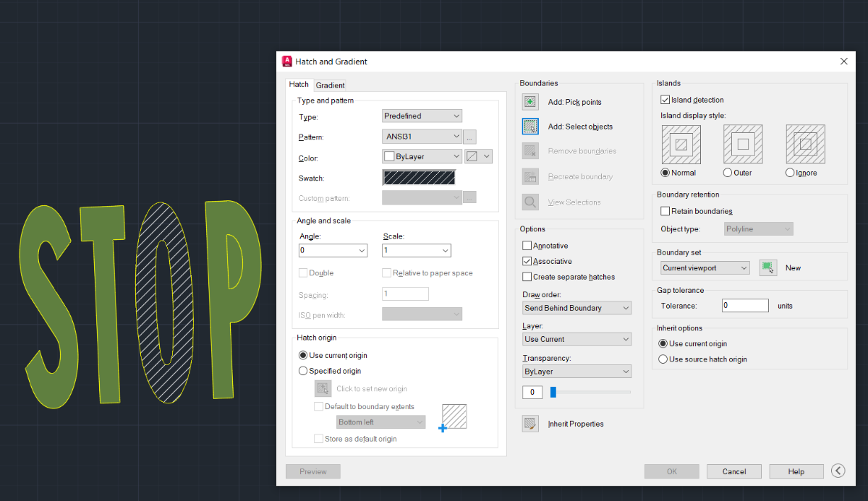
Task: Click the Cancel button
Action: 734,471
